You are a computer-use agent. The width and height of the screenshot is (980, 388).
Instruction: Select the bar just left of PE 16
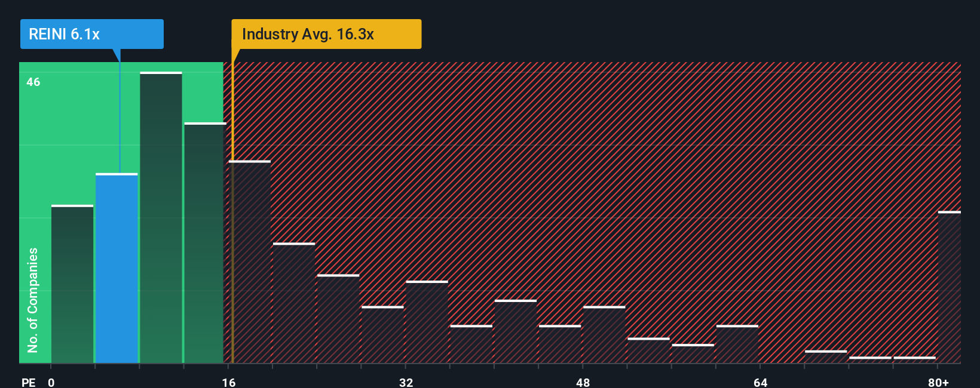click(205, 242)
